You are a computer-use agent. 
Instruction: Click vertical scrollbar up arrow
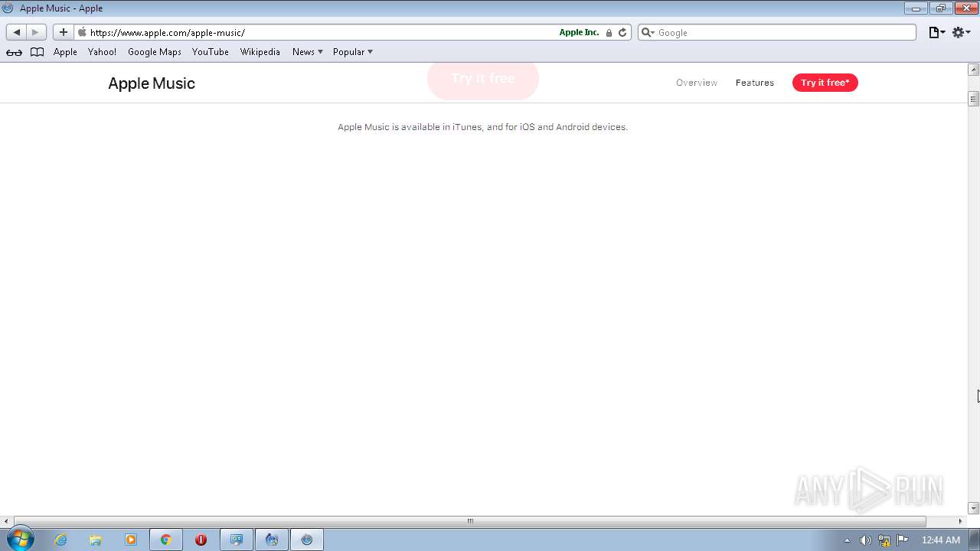tap(974, 70)
